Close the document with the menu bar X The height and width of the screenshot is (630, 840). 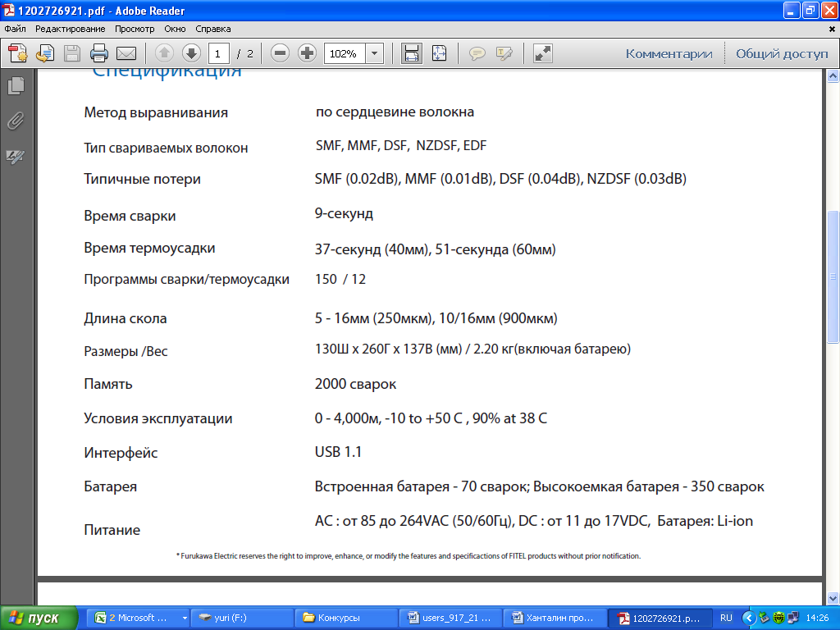click(x=832, y=29)
